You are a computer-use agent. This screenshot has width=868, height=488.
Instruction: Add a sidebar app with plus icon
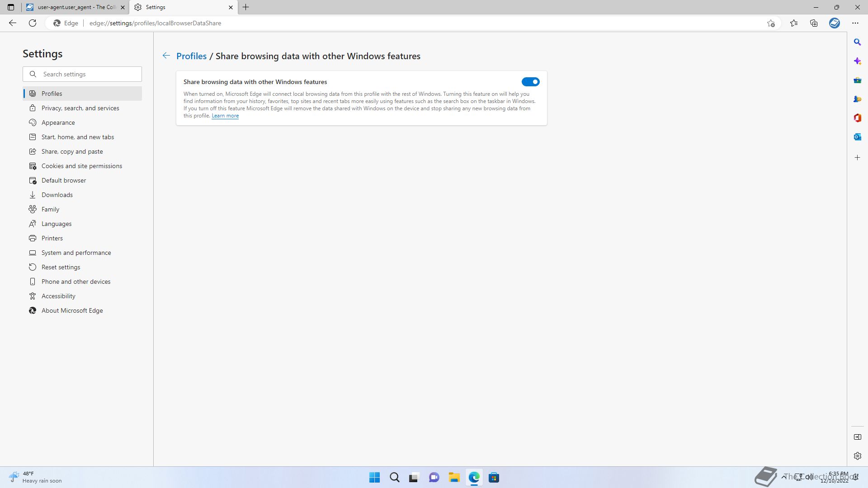858,158
